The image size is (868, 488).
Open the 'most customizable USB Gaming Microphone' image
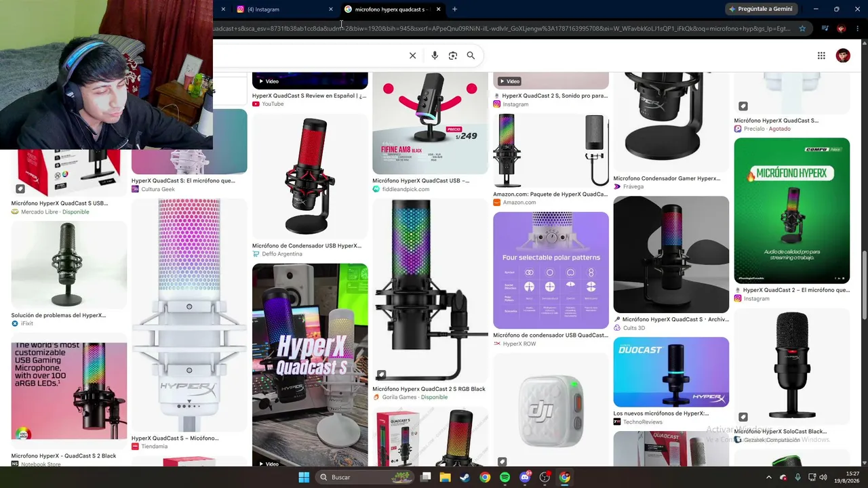[x=68, y=391]
